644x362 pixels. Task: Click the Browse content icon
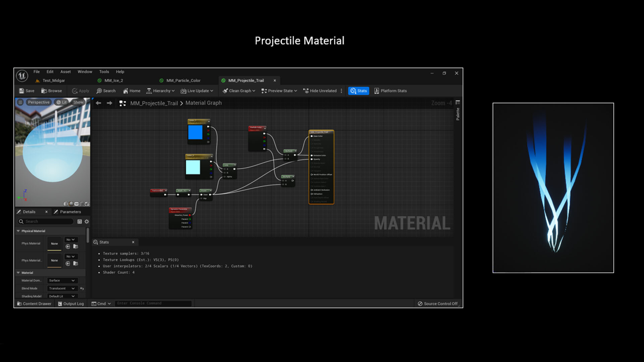pyautogui.click(x=51, y=91)
